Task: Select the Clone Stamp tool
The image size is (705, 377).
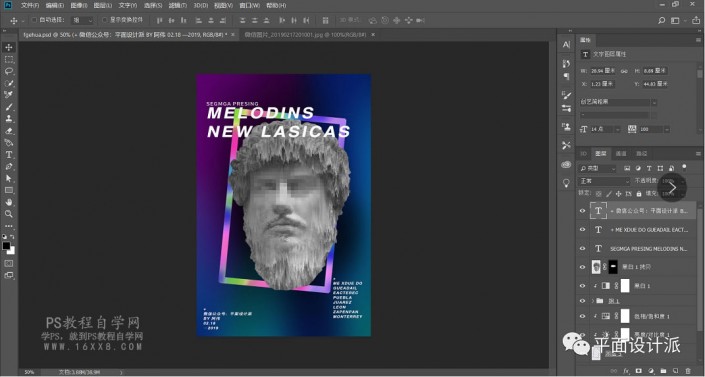Action: [9, 119]
